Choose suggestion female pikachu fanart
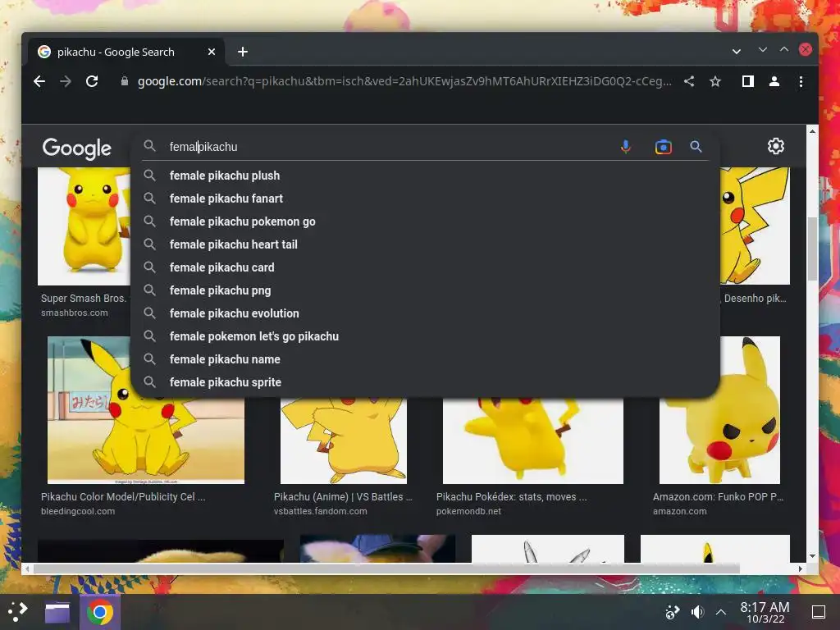Screen dimensions: 840x630 coord(425,199)
